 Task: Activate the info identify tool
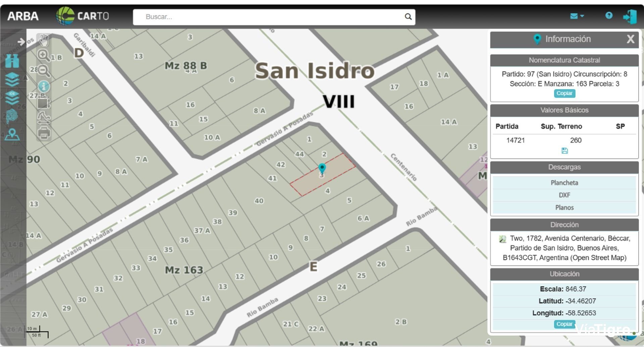(44, 87)
